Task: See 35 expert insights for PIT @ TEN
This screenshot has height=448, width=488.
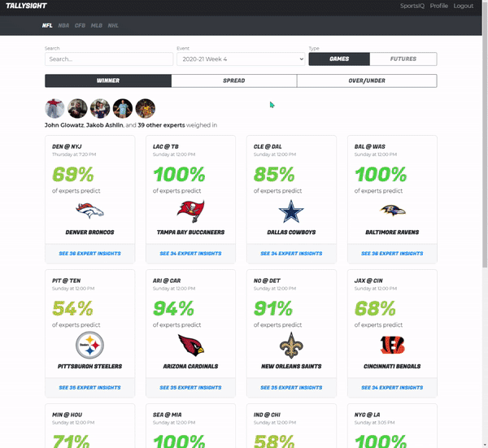Action: click(90, 388)
